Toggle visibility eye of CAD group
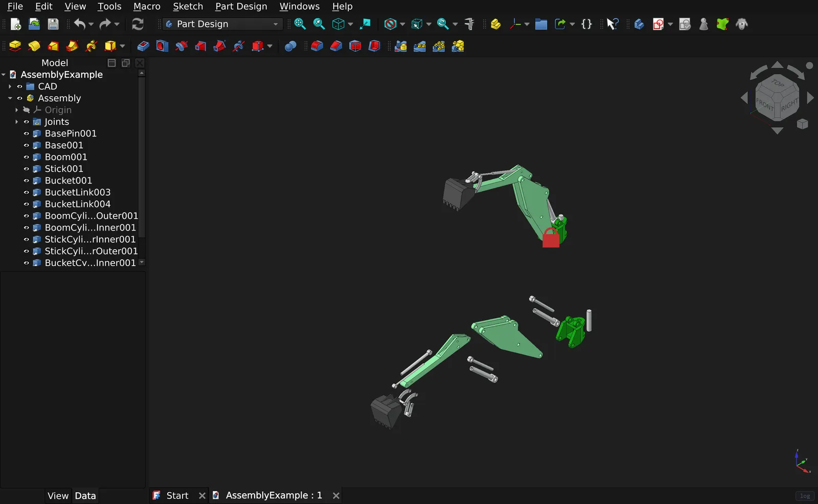 [x=20, y=86]
